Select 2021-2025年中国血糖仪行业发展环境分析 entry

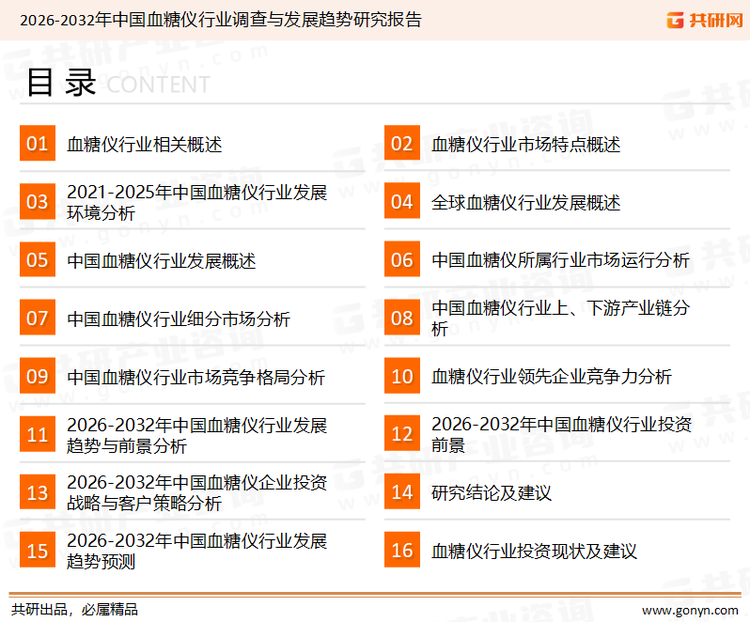tap(197, 202)
